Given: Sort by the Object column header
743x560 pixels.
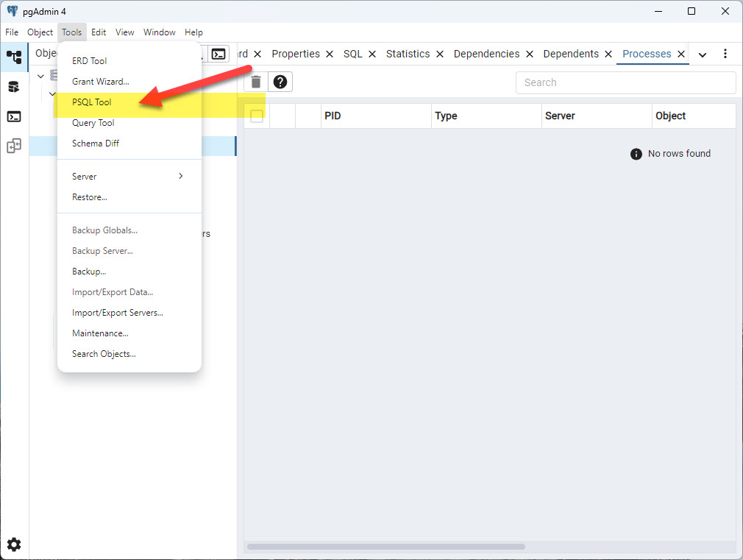Looking at the screenshot, I should (x=694, y=116).
